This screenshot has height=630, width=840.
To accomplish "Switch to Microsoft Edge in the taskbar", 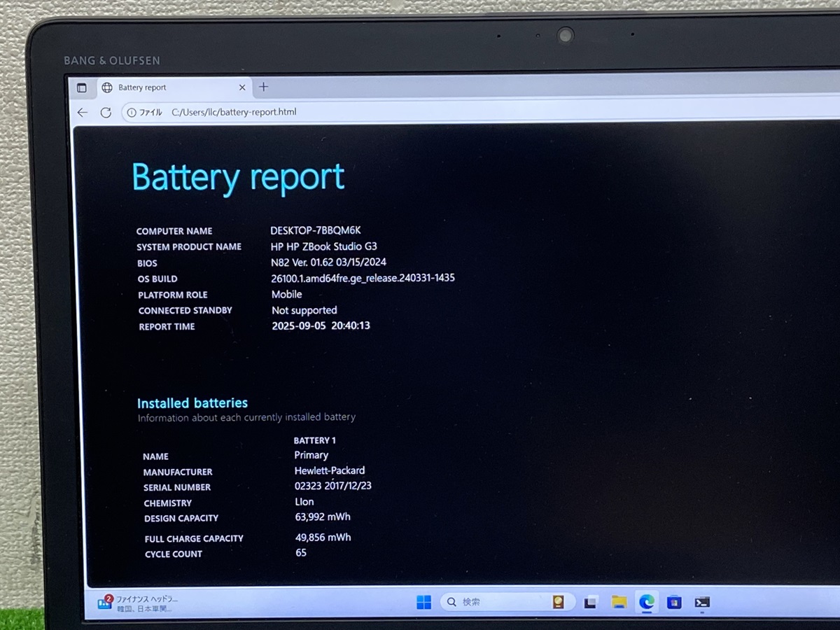I will [646, 602].
